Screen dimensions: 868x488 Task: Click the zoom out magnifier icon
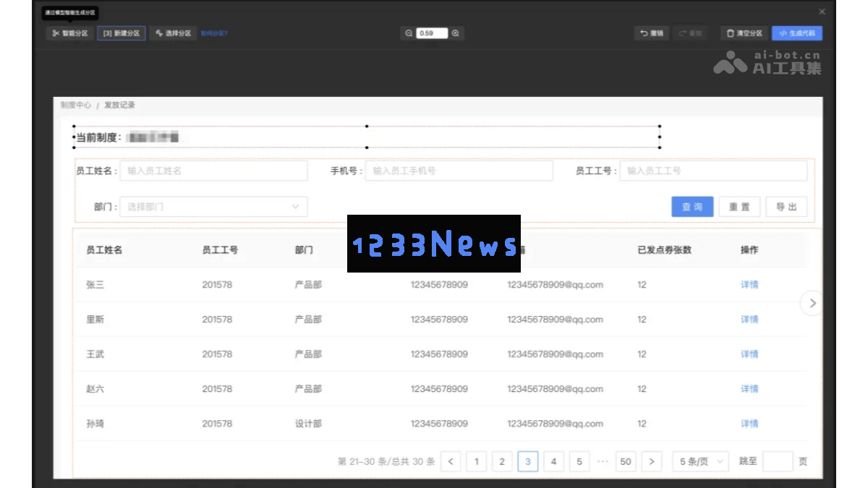tap(409, 33)
